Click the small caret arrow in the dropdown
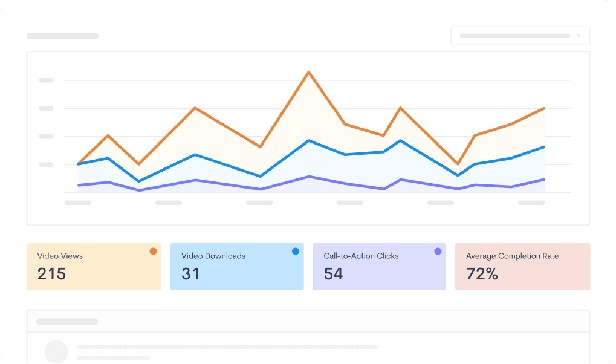This screenshot has width=616, height=364. 579,36
